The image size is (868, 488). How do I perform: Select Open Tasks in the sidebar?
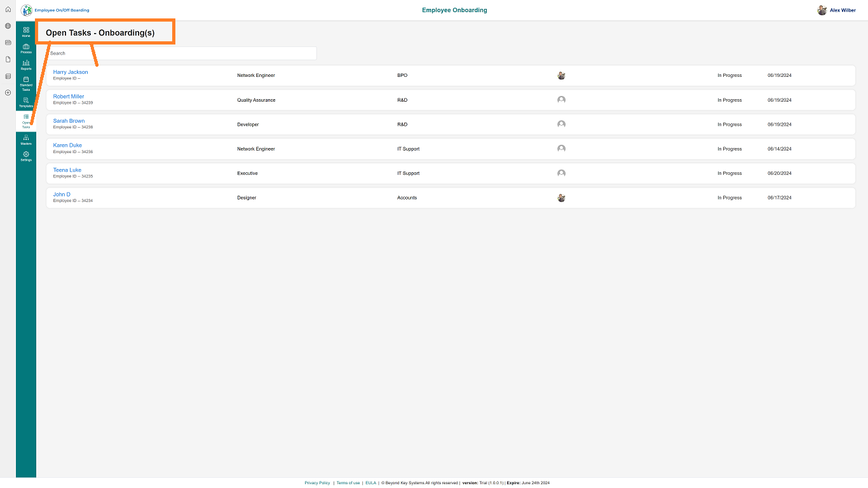click(x=26, y=121)
